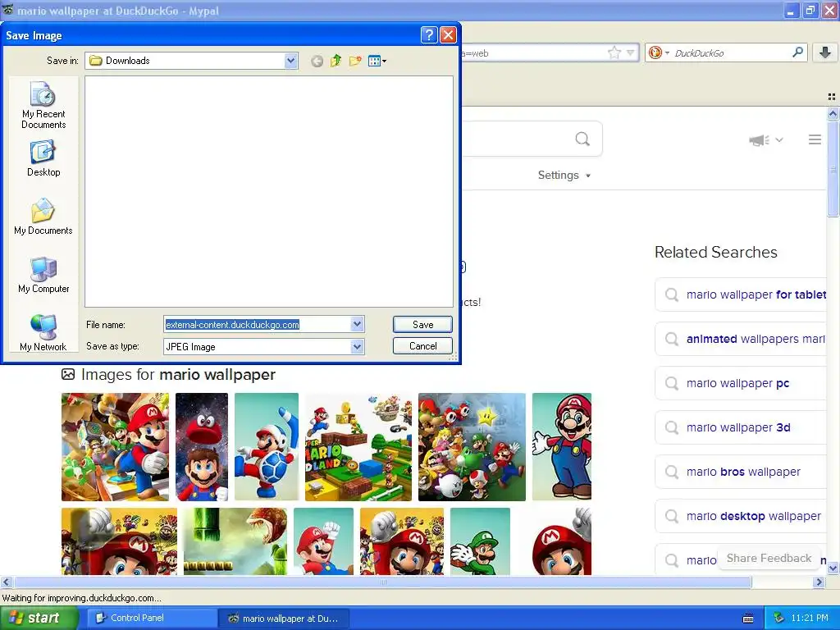Click scroll up arrow of page scrollbar
840x630 pixels.
tap(833, 113)
